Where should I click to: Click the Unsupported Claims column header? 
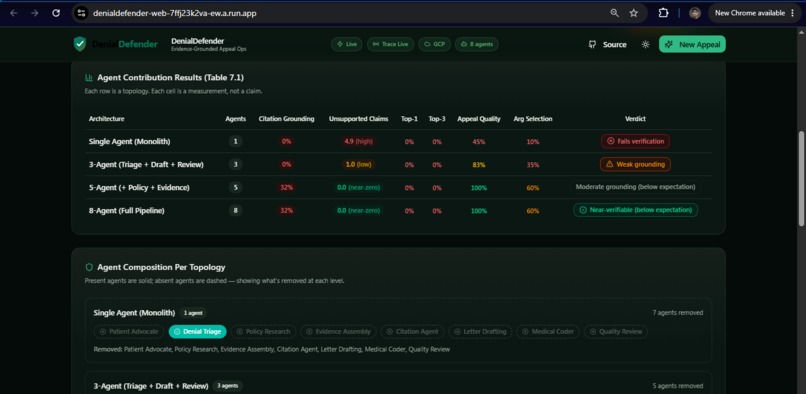(x=359, y=119)
